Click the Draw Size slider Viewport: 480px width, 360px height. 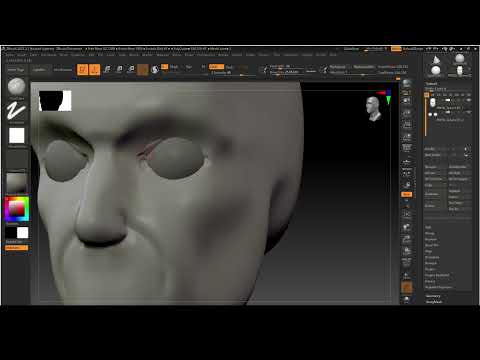pyautogui.click(x=287, y=72)
